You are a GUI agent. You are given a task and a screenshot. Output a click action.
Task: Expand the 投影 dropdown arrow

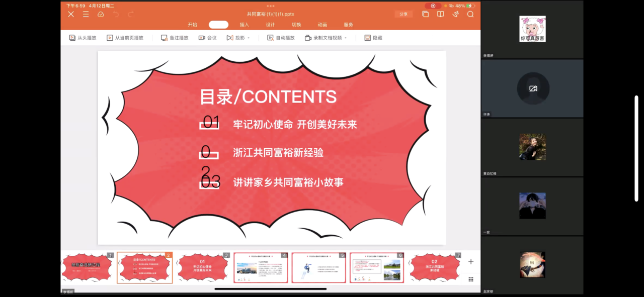point(249,38)
